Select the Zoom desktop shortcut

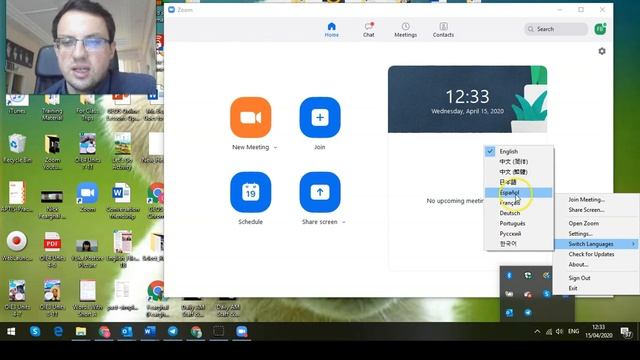[87, 197]
